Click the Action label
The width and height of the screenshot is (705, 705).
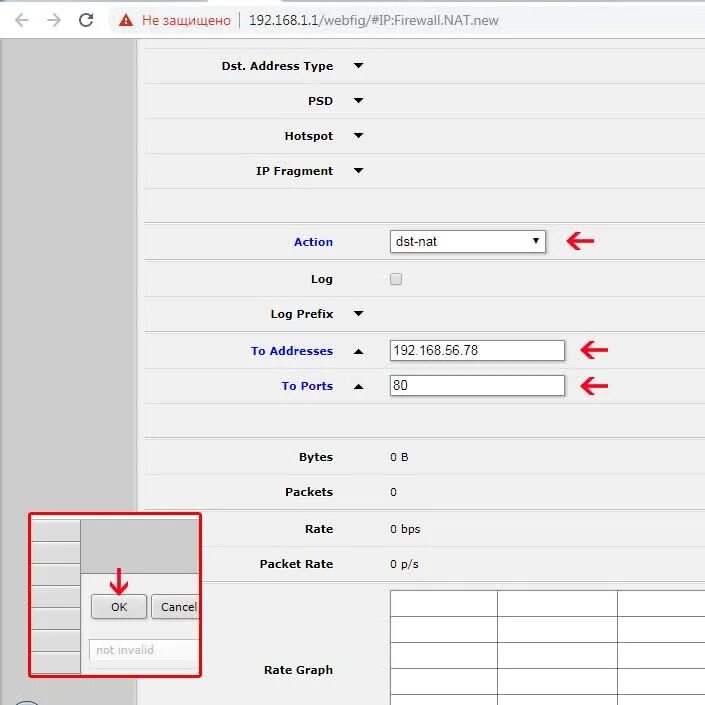(x=313, y=242)
